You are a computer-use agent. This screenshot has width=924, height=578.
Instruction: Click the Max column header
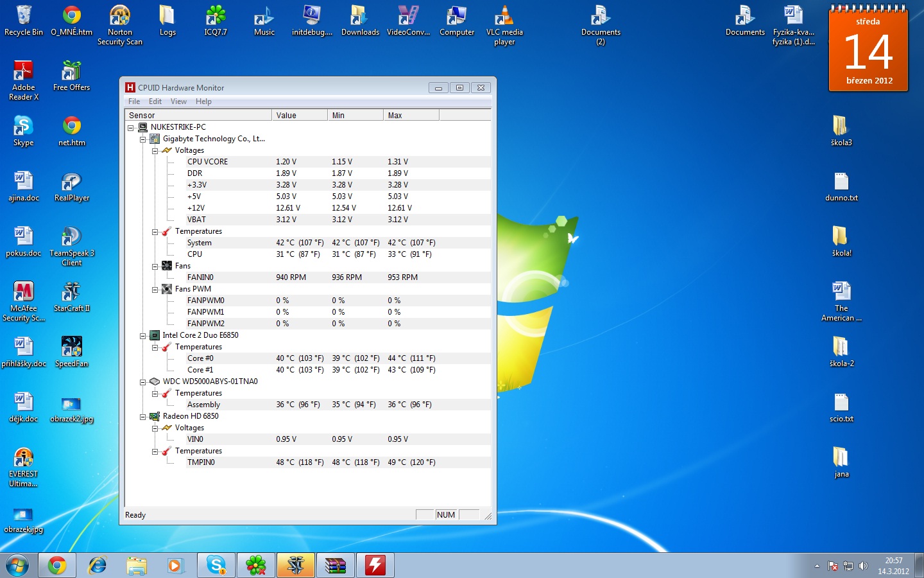[x=411, y=116]
